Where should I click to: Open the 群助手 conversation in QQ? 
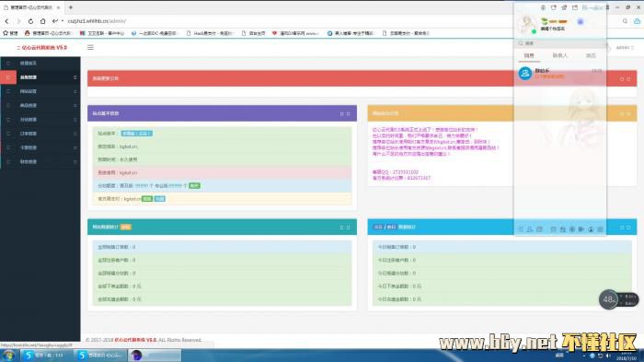click(560, 73)
